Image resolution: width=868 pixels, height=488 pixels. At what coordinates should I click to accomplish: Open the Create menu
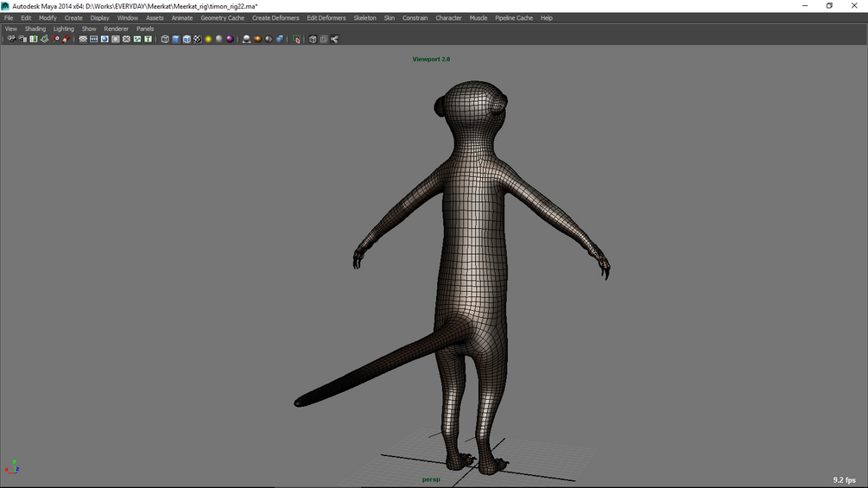click(x=73, y=17)
